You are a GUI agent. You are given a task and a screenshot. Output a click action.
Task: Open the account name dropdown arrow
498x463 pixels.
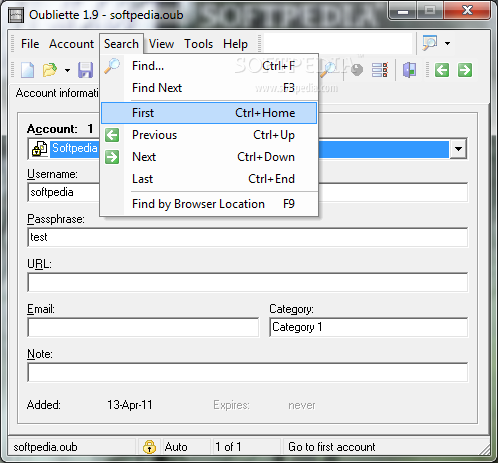pyautogui.click(x=458, y=149)
